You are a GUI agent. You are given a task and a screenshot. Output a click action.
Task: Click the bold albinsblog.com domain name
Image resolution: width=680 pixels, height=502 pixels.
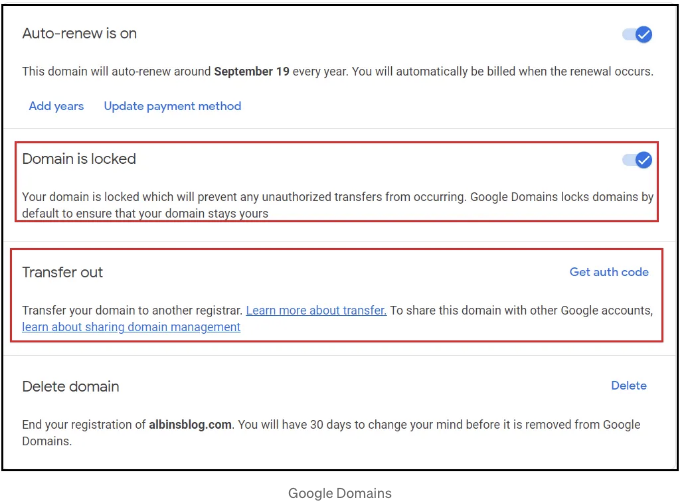coord(190,424)
